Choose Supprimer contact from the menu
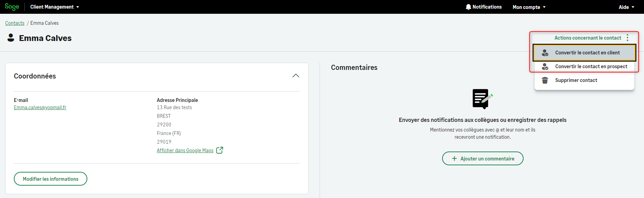 click(x=576, y=80)
